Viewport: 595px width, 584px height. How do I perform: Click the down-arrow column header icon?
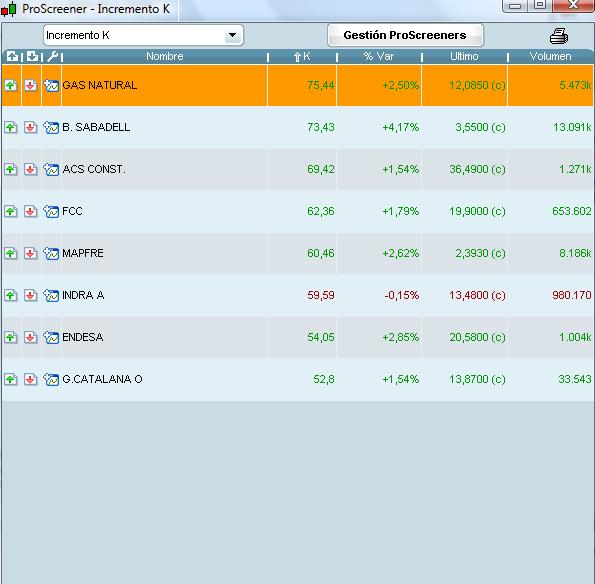pos(32,57)
